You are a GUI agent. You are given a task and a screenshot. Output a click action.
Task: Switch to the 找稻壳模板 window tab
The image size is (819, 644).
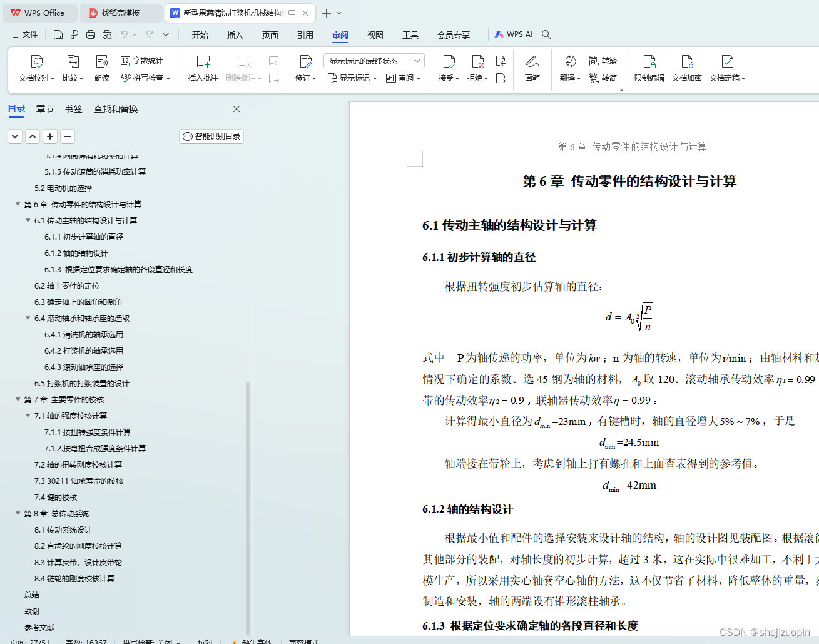point(121,13)
